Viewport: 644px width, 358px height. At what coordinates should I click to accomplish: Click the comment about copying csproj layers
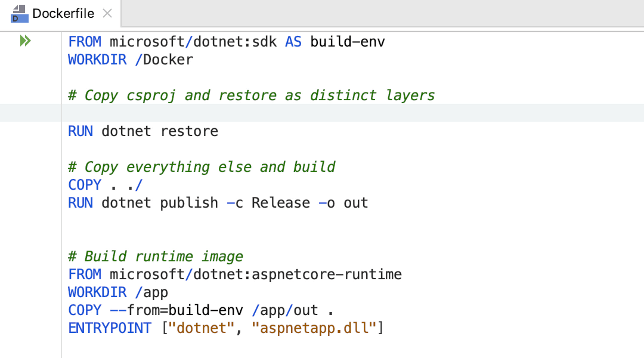click(250, 95)
